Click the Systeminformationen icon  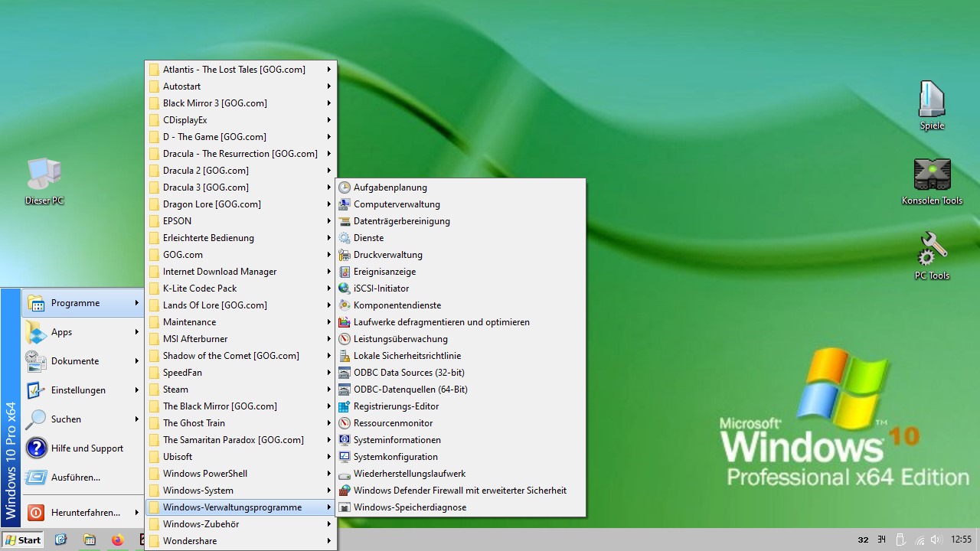345,440
